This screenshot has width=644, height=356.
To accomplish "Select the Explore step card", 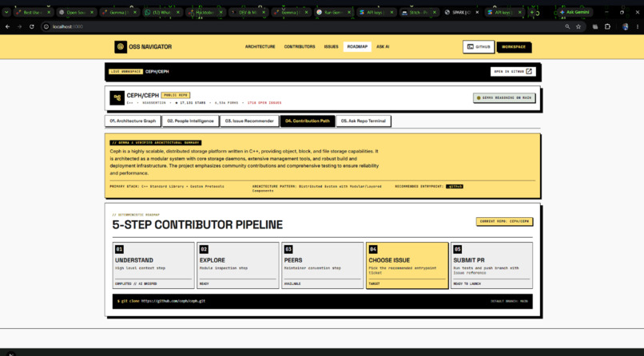I will [x=238, y=265].
